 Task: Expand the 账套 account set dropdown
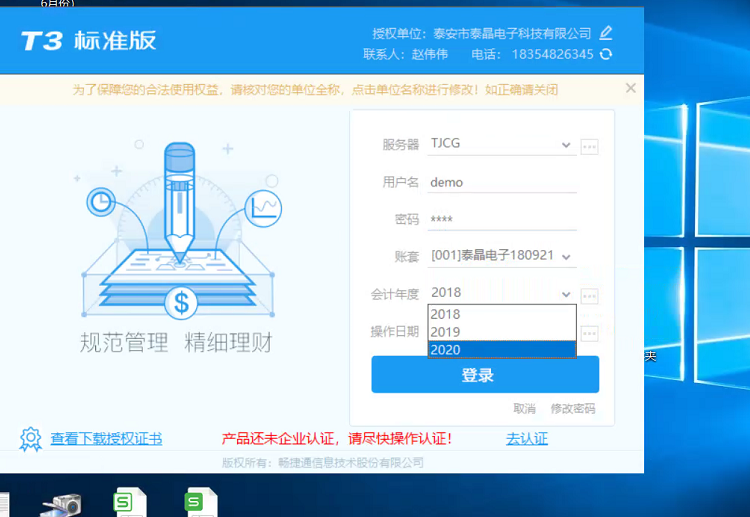(x=566, y=257)
